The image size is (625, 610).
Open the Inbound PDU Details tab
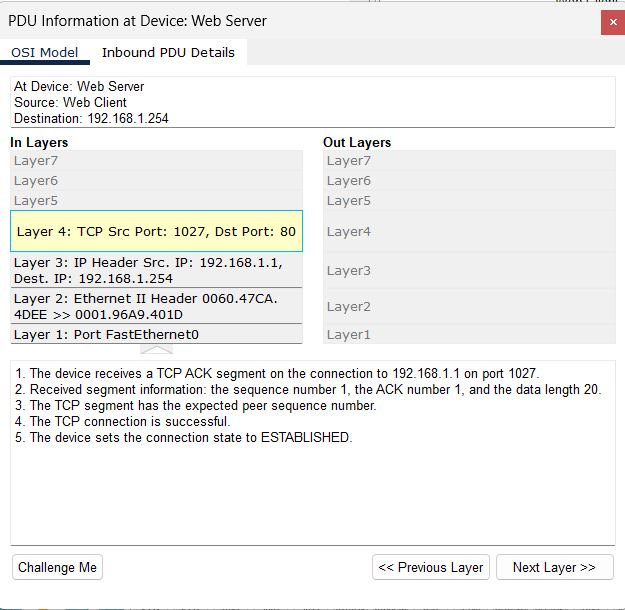(168, 52)
